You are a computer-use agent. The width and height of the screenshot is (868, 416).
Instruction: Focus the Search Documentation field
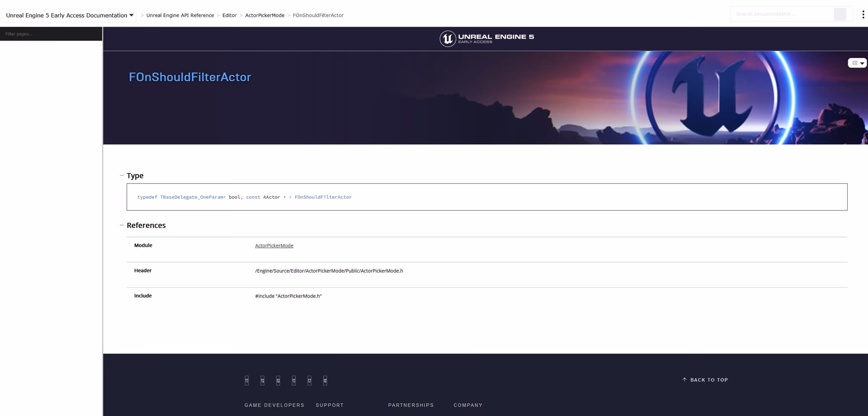[x=782, y=14]
